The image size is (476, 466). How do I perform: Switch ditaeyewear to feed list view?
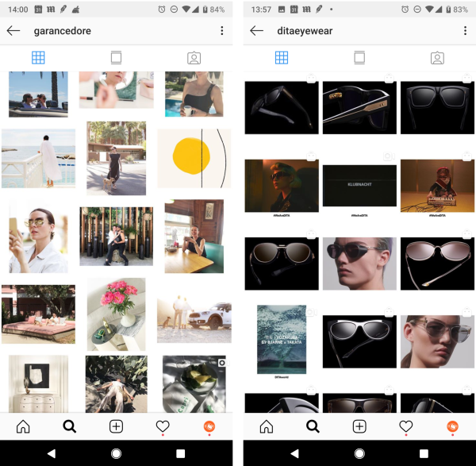coord(359,58)
